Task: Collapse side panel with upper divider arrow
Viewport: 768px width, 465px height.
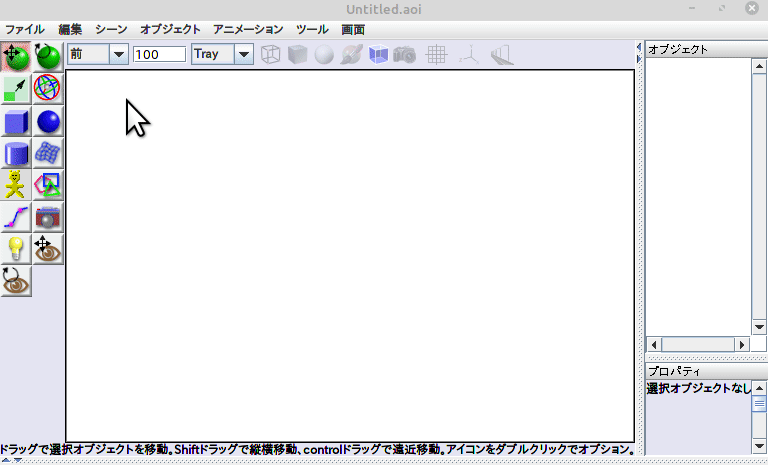Action: (639, 48)
